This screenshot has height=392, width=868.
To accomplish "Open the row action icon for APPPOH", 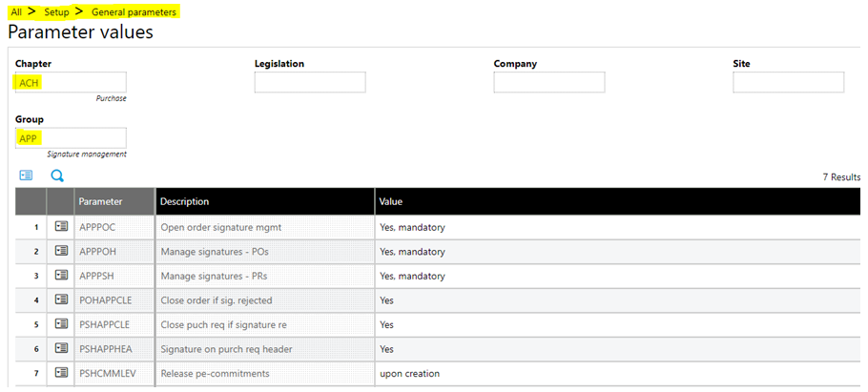I will [x=60, y=252].
